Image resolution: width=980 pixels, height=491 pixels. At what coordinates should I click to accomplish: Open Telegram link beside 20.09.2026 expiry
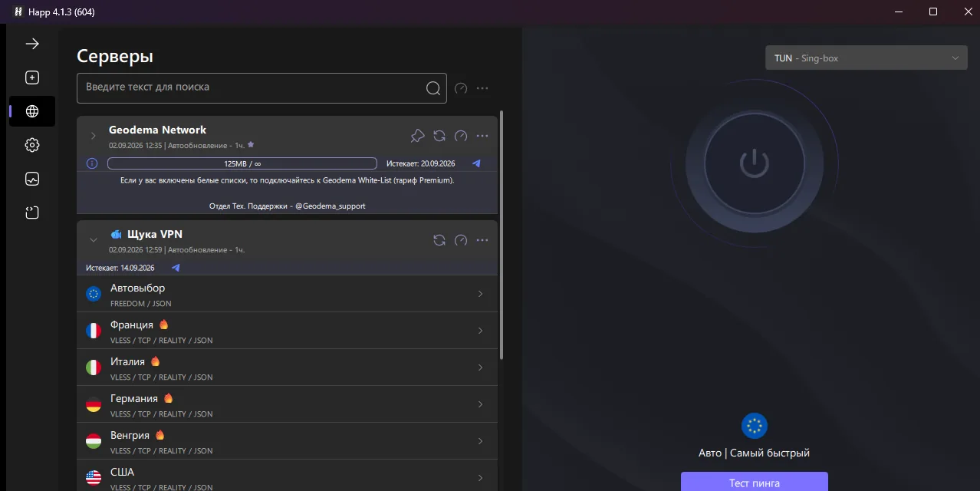coord(476,163)
